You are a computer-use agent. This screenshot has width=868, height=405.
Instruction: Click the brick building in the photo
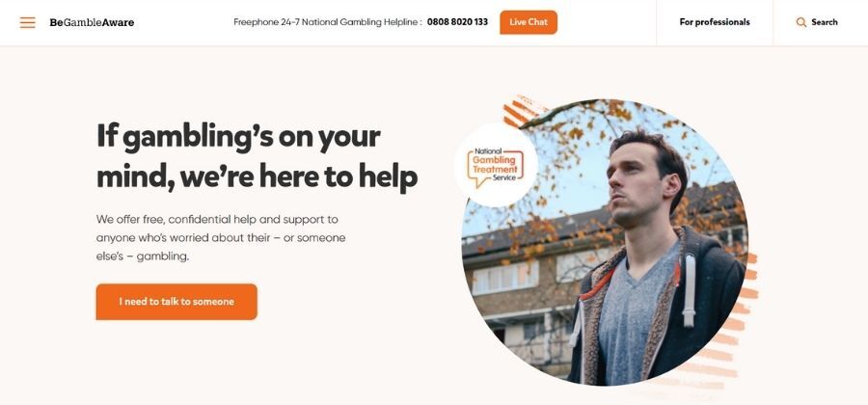click(x=521, y=293)
